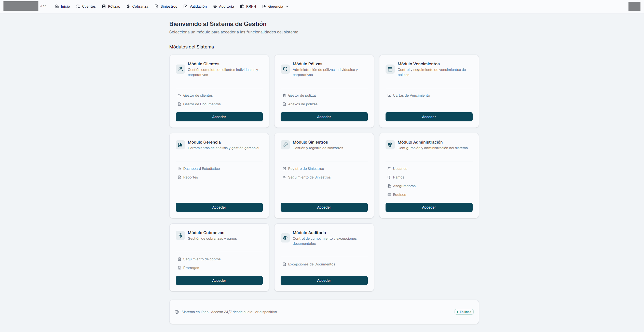Click the chart icon on Módulo Gerencia
The width and height of the screenshot is (644, 332).
click(180, 145)
